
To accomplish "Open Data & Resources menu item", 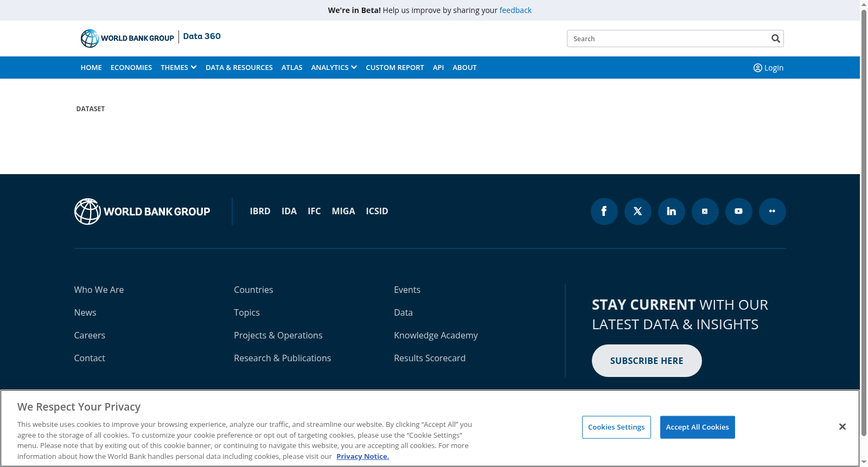I will click(239, 68).
